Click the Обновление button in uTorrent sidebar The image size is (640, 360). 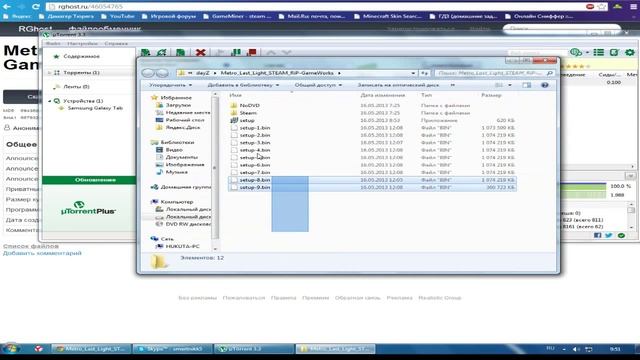point(89,180)
